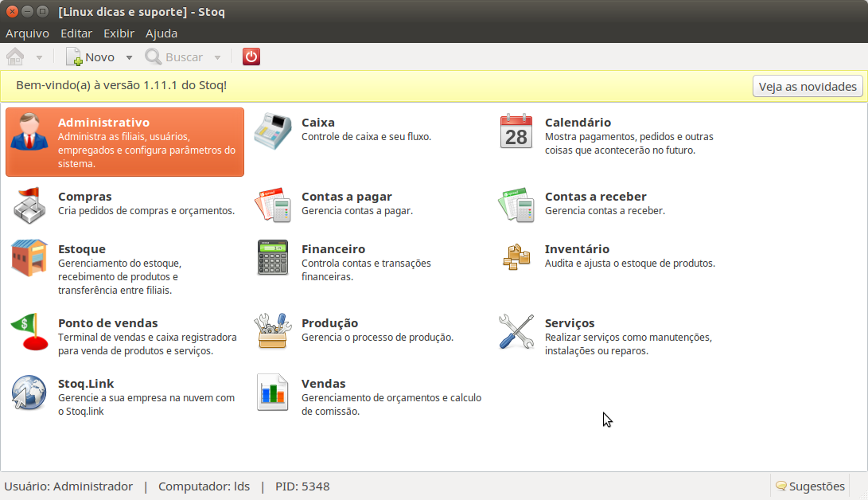Open the Serviços crossed tools icon
The image size is (868, 500).
click(516, 332)
